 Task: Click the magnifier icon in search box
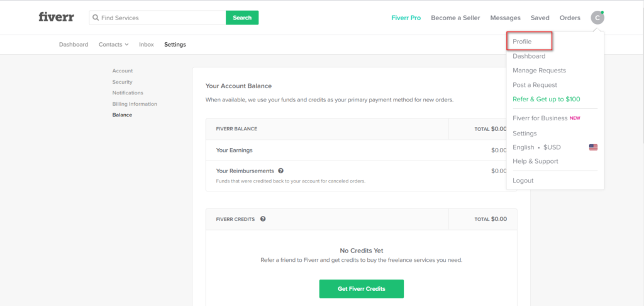[x=96, y=18]
